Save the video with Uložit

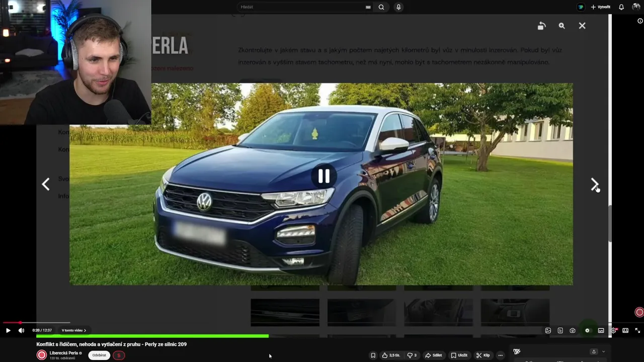click(x=459, y=355)
